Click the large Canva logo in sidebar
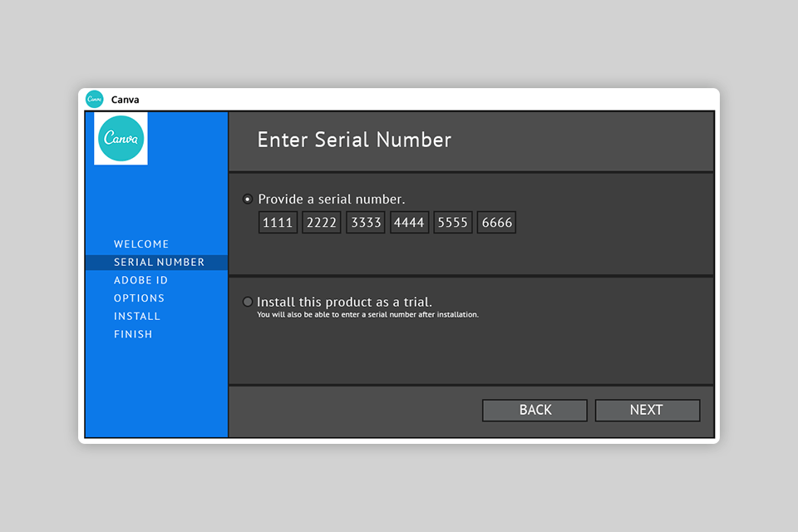The image size is (798, 532). point(121,139)
